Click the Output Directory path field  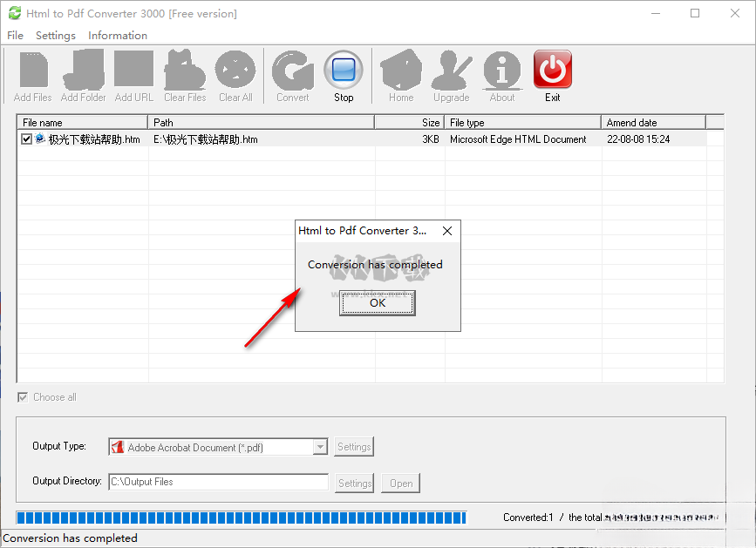[x=218, y=482]
